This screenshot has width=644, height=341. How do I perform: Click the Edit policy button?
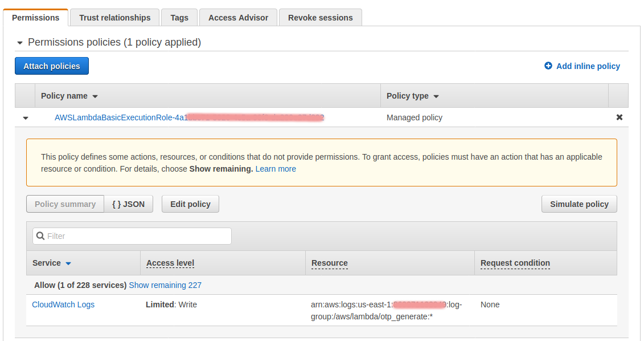click(190, 204)
